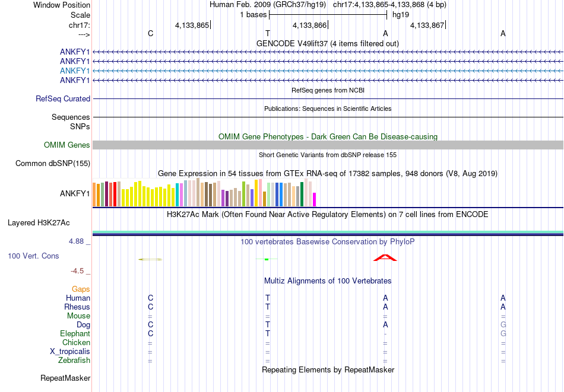Click the G base in the Elephant row
The width and height of the screenshot is (564, 392).
(x=503, y=334)
